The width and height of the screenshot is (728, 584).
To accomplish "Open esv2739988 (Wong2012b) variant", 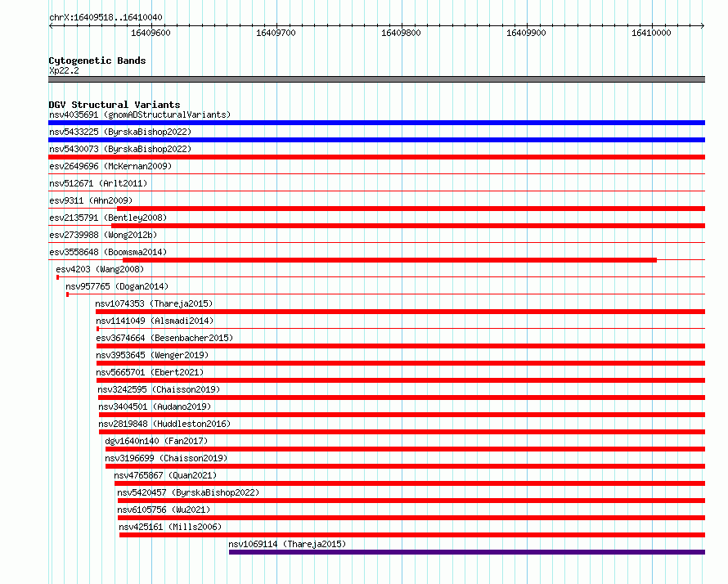I will [x=103, y=235].
